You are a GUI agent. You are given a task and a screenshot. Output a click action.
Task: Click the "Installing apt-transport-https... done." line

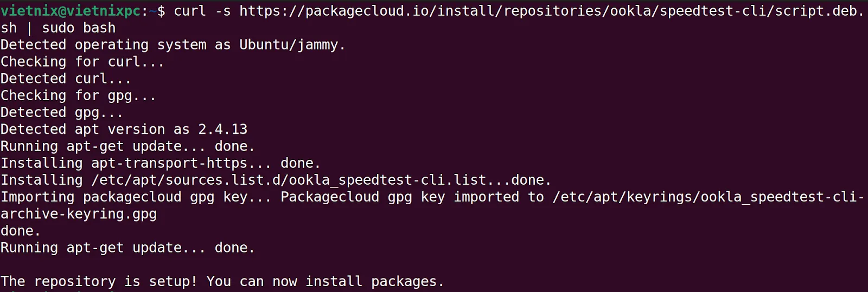click(x=161, y=163)
